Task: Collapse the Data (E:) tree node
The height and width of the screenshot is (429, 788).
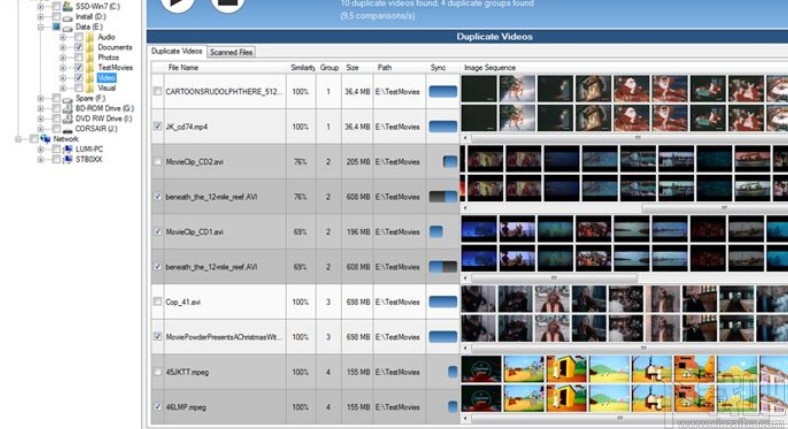Action: click(41, 27)
